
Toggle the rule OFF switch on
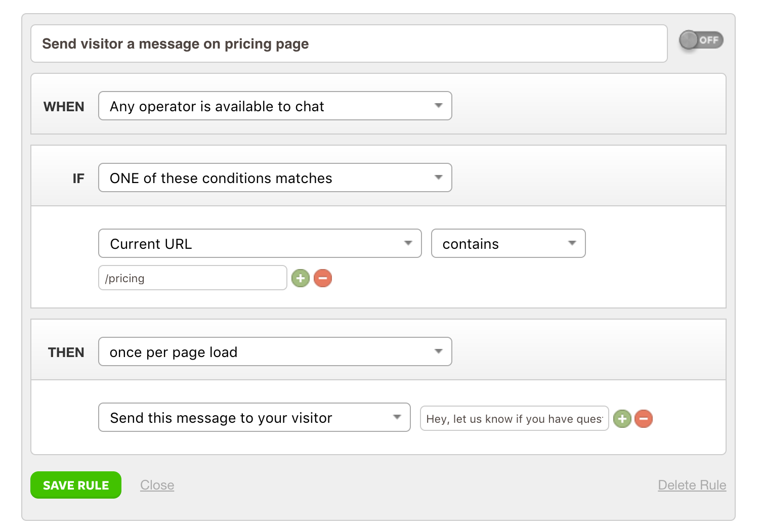tap(701, 40)
